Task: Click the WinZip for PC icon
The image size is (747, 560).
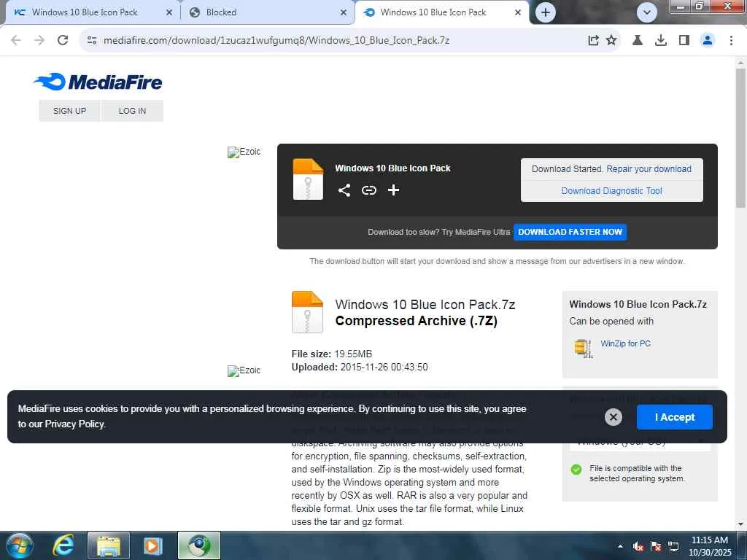Action: click(x=583, y=348)
